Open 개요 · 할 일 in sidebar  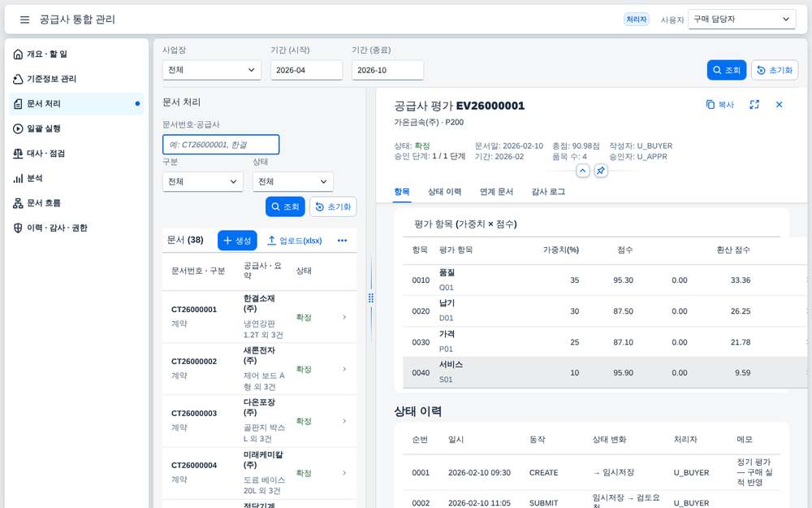point(76,54)
